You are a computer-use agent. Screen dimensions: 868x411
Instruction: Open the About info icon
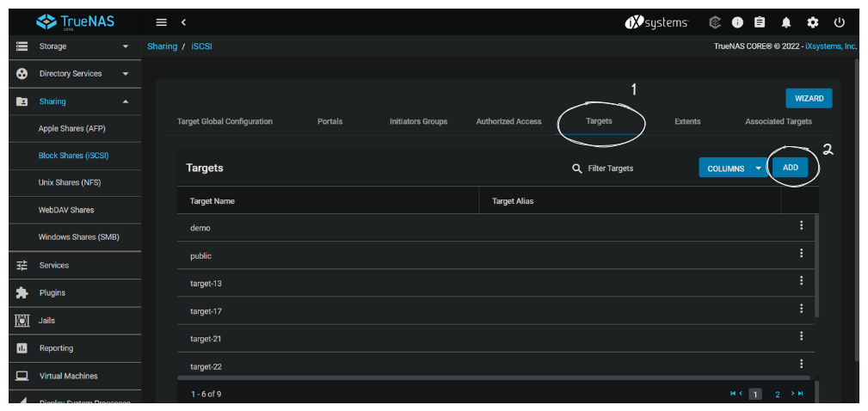737,22
